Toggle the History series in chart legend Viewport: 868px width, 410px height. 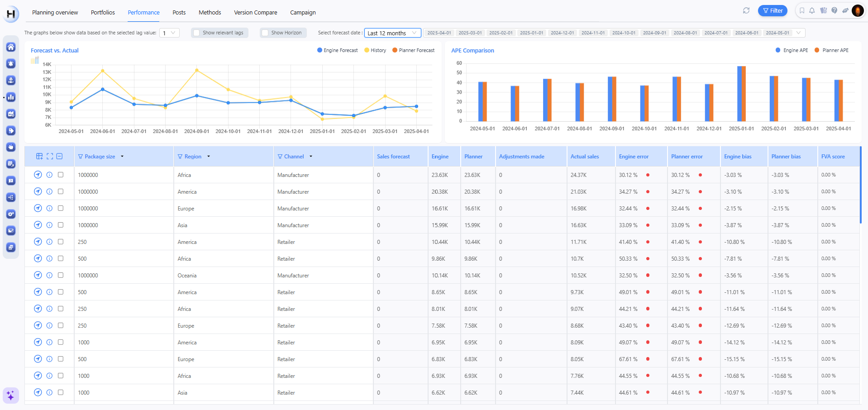pyautogui.click(x=375, y=50)
